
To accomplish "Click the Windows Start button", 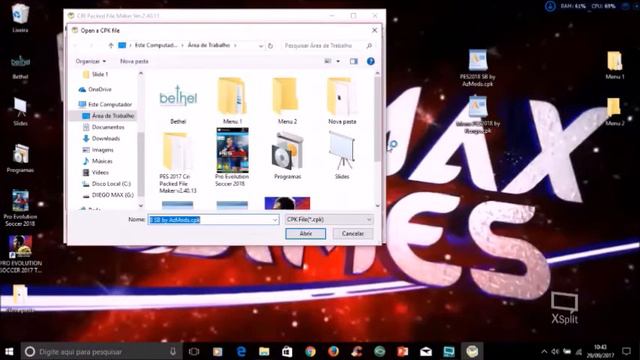I will click(9, 351).
